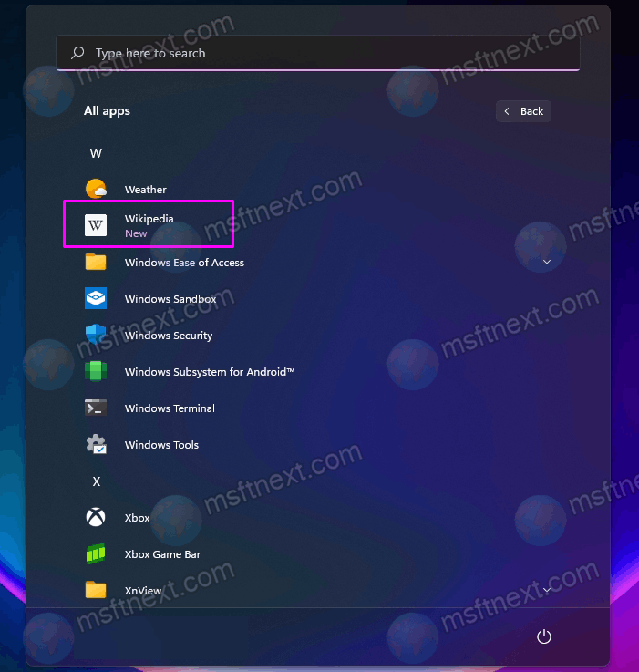This screenshot has width=639, height=672.
Task: Expand the XnView folder chevron
Action: coord(547,590)
